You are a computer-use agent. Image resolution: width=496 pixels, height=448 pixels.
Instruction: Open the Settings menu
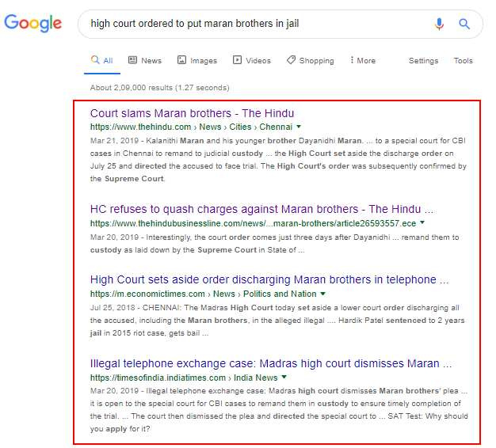(423, 61)
